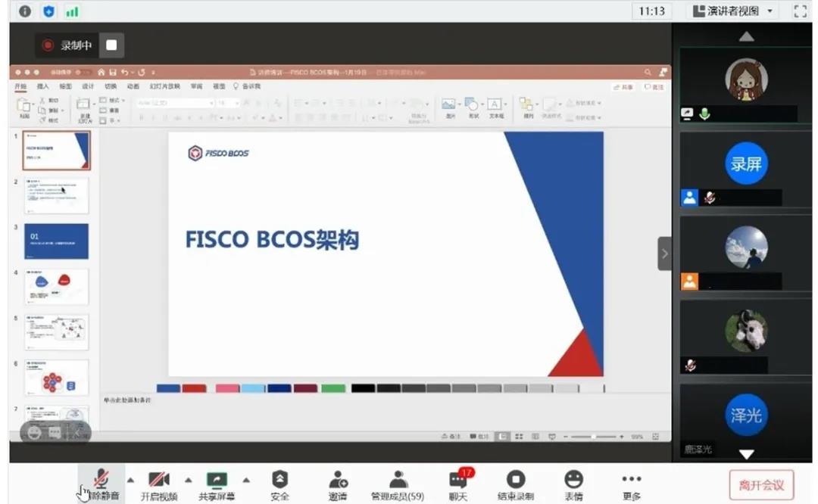Open the Animations (动画) tab
The height and width of the screenshot is (504, 818).
point(133,86)
